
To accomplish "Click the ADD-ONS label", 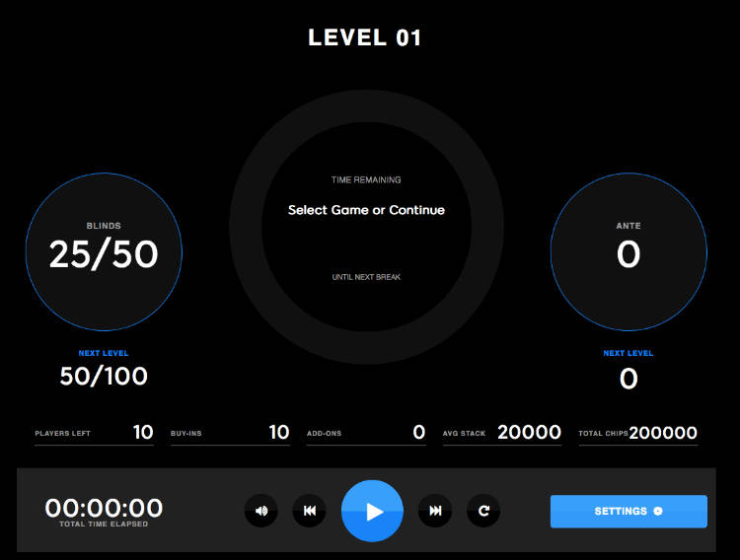I will point(324,433).
